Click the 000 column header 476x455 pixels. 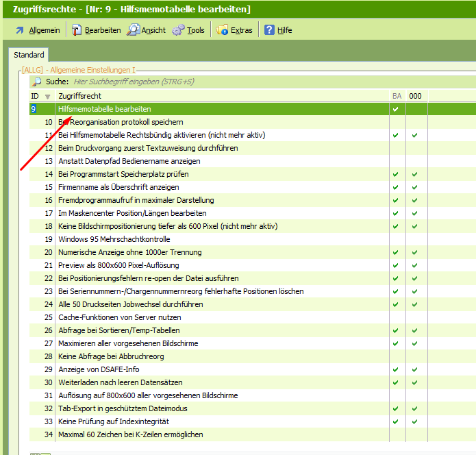pyautogui.click(x=416, y=96)
